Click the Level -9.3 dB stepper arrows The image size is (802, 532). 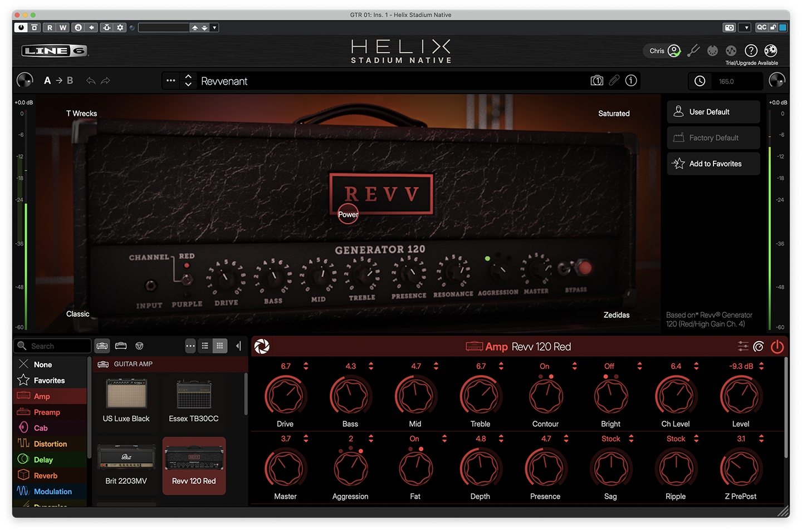761,366
